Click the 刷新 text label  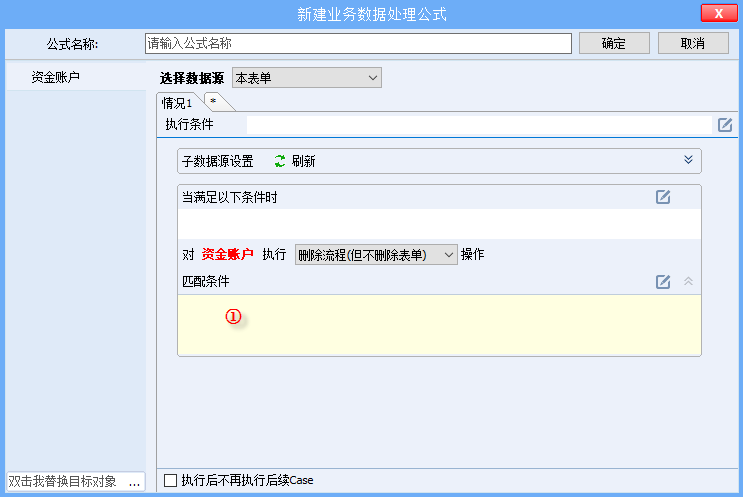coord(304,161)
